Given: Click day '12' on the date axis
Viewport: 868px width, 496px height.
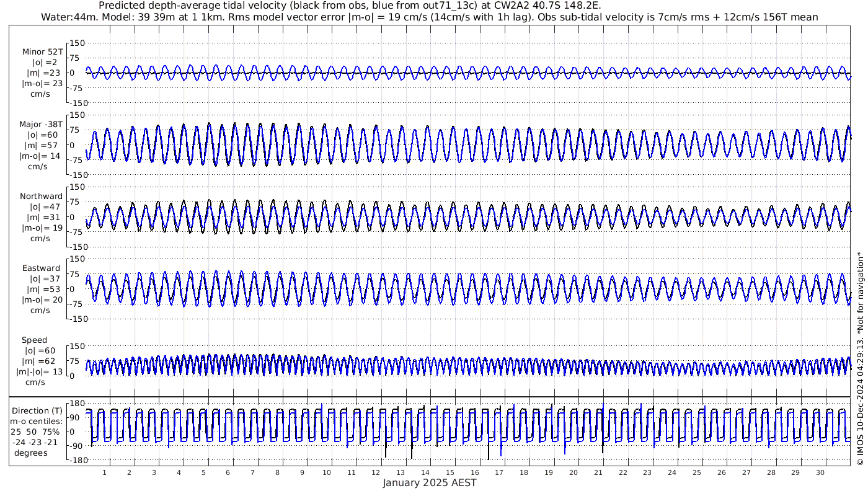Looking at the screenshot, I should (376, 472).
